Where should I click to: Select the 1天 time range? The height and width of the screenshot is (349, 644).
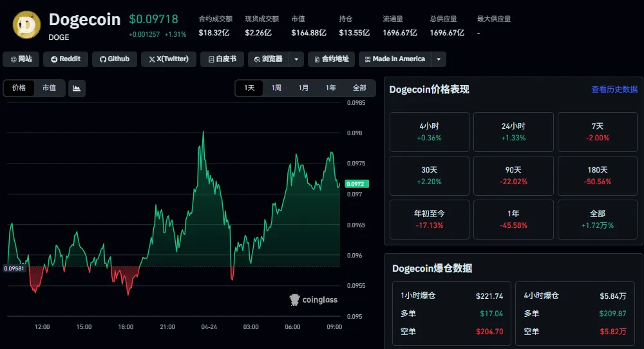[249, 88]
